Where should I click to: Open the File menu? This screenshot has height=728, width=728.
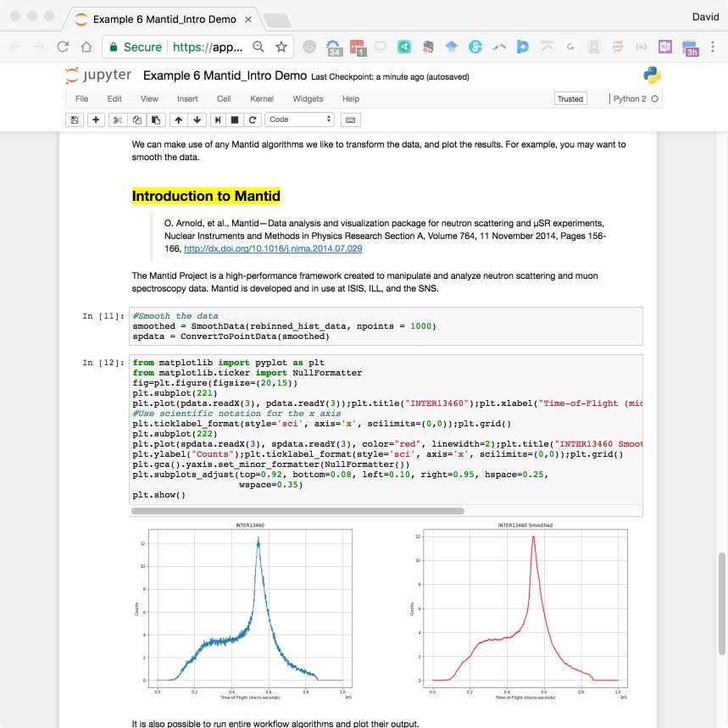coord(81,99)
